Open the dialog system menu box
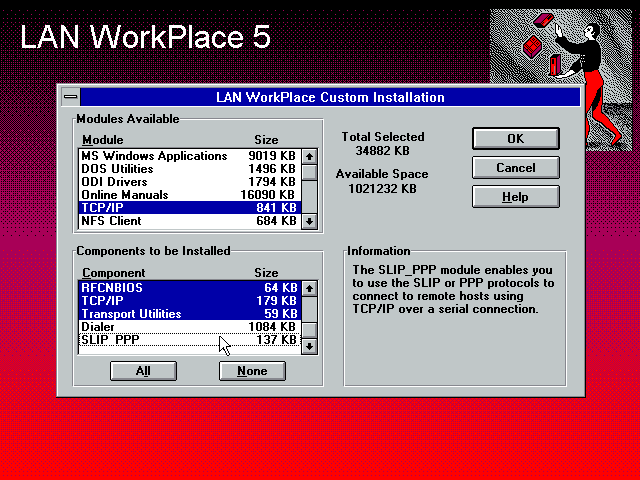The width and height of the screenshot is (640, 480). coord(69,97)
